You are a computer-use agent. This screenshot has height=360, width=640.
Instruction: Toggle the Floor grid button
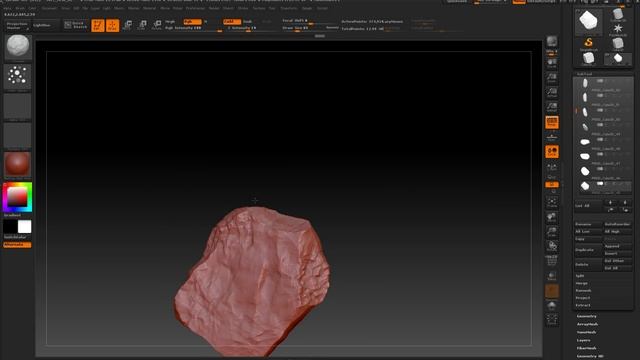coord(552,137)
